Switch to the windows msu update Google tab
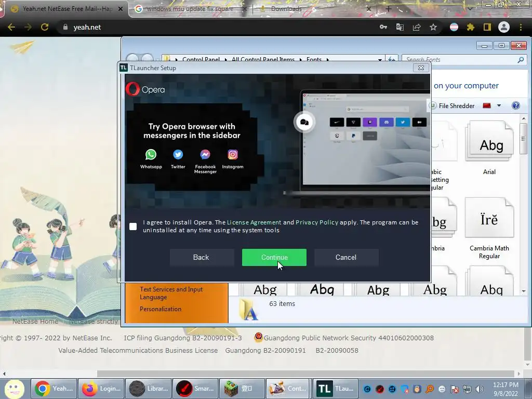This screenshot has width=532, height=399. (x=190, y=9)
